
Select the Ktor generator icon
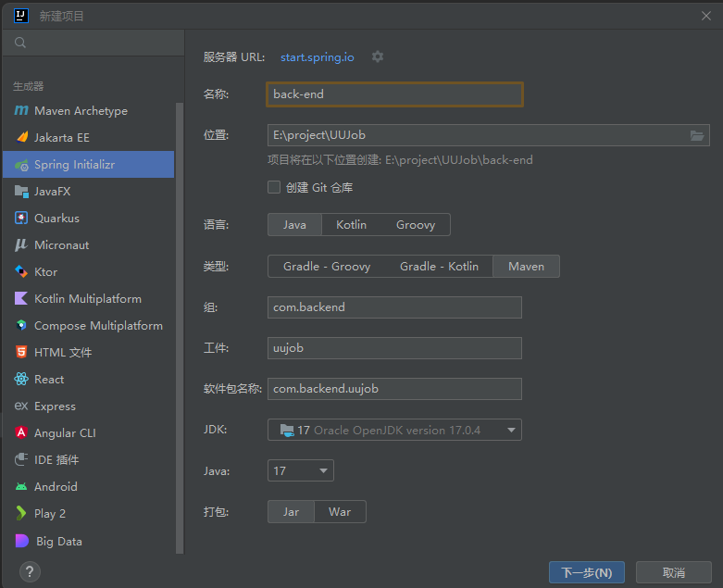point(20,272)
